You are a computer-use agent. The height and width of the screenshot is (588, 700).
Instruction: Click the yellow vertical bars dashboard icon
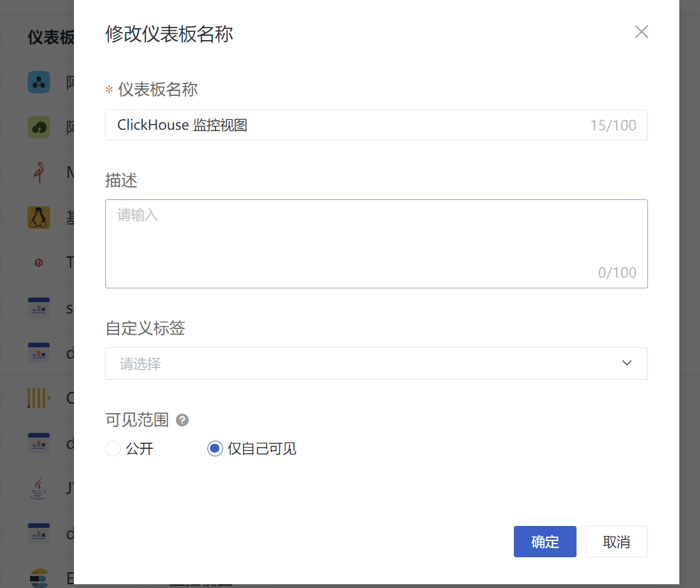pyautogui.click(x=39, y=398)
